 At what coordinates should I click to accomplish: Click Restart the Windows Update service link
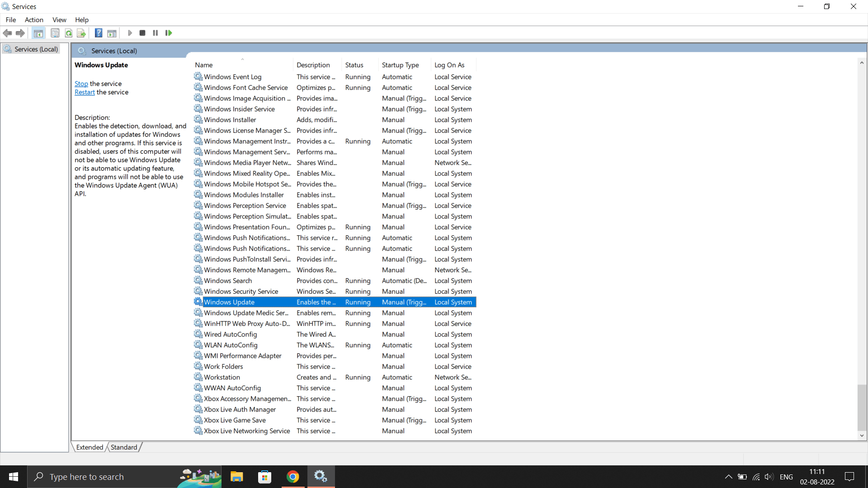pyautogui.click(x=84, y=92)
